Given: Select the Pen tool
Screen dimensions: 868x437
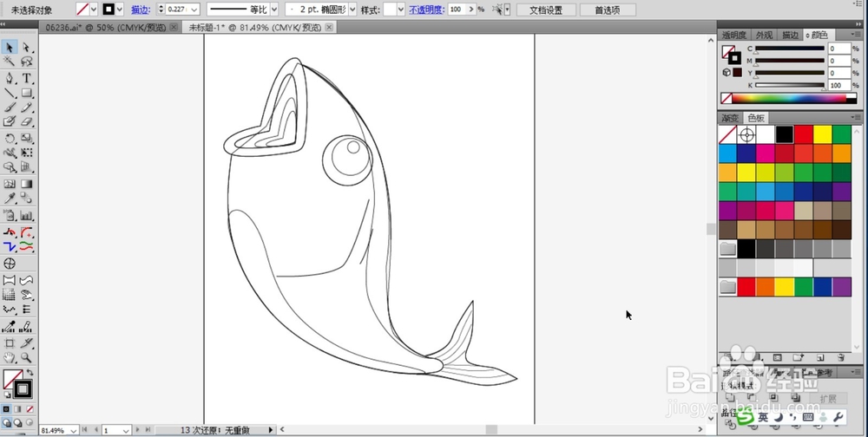Looking at the screenshot, I should coord(10,78).
